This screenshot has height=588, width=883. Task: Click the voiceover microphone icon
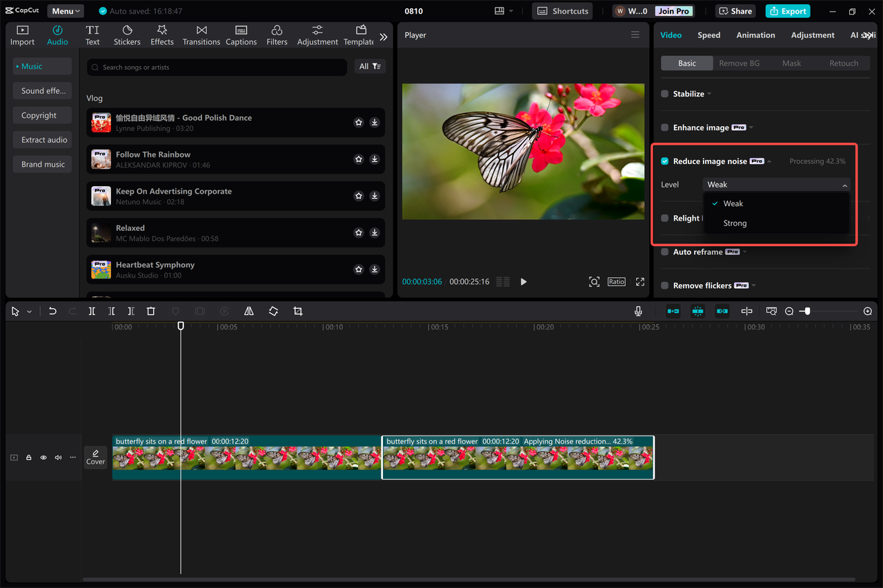click(637, 311)
